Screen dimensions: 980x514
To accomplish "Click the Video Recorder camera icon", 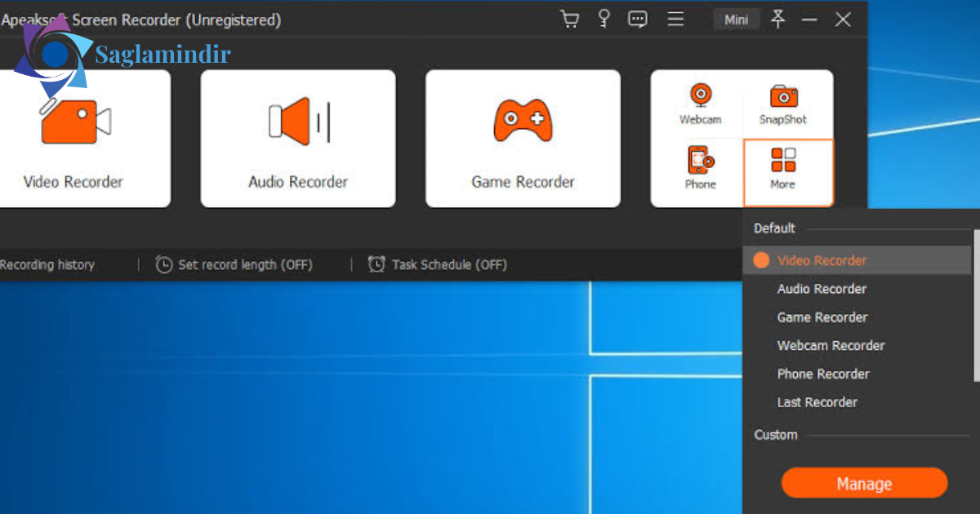I will point(76,122).
